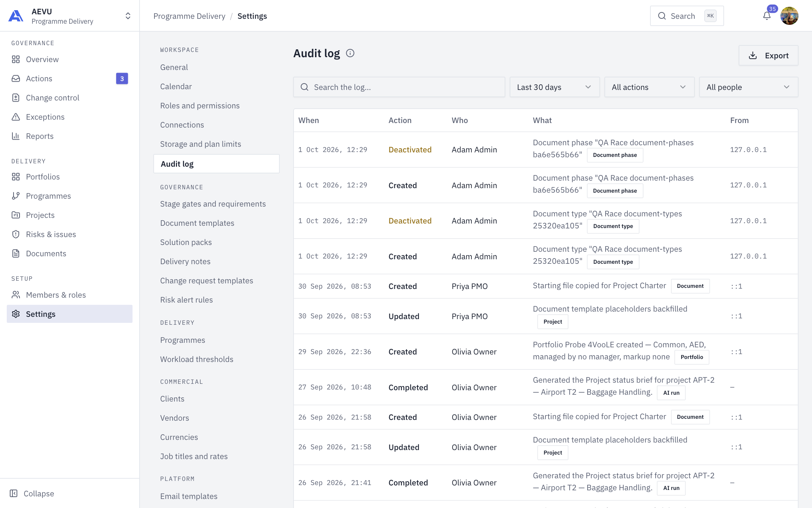Click the Actions badge showing 3
The width and height of the screenshot is (812, 508).
pyautogui.click(x=122, y=79)
